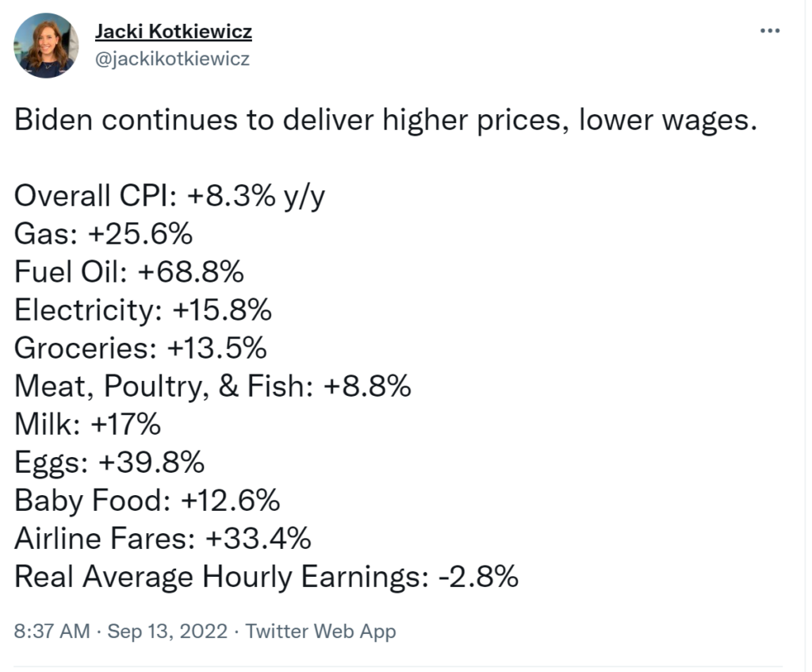812x672 pixels.
Task: Click the 'Biden continues to deliver' headline sentence
Action: [385, 120]
